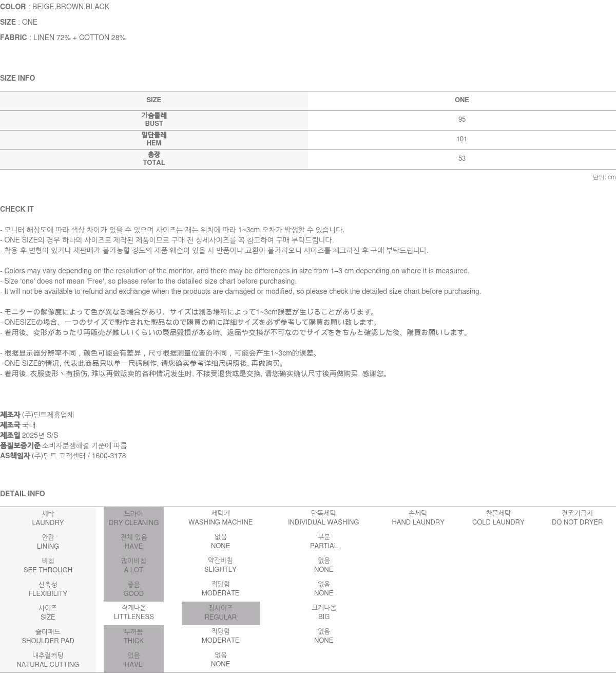Click the TOTAL length value 53
Viewport: 616px width, 673px height.
461,159
